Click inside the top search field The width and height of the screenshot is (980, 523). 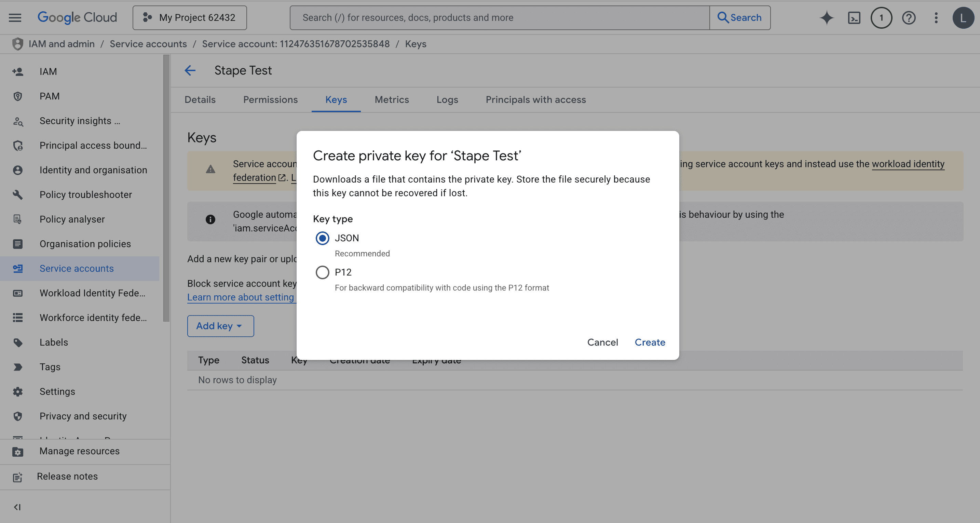coord(494,17)
